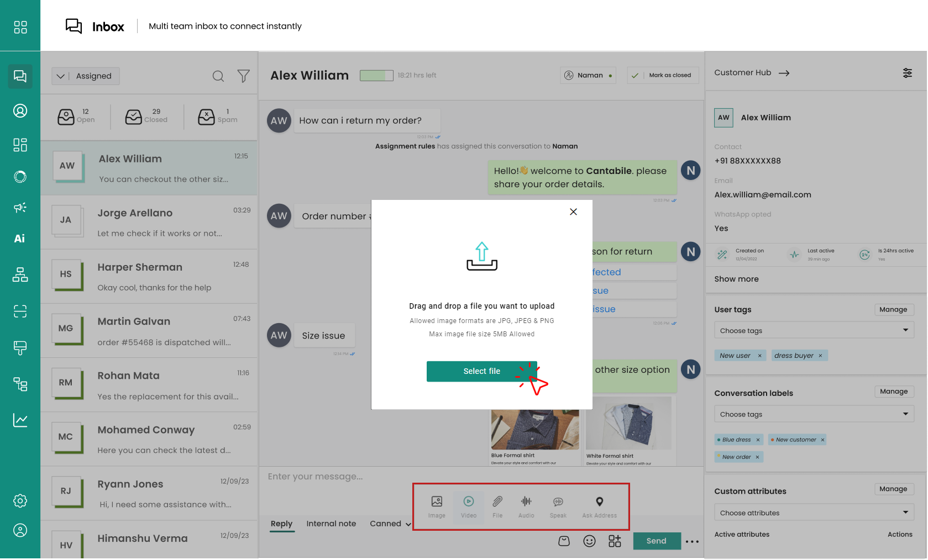Image resolution: width=928 pixels, height=560 pixels.
Task: Open Settings gear in left sidebar
Action: coord(20,501)
